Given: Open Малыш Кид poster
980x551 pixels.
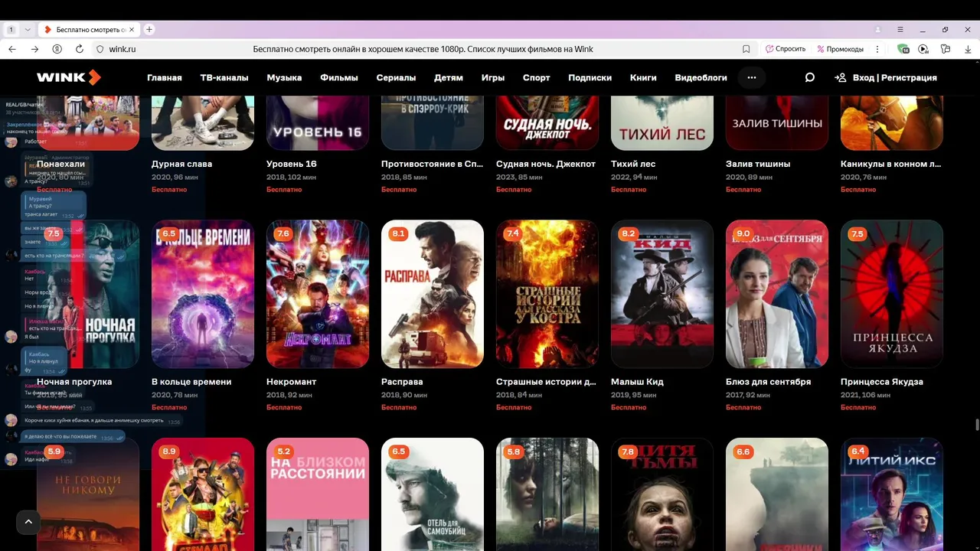Looking at the screenshot, I should (x=662, y=294).
